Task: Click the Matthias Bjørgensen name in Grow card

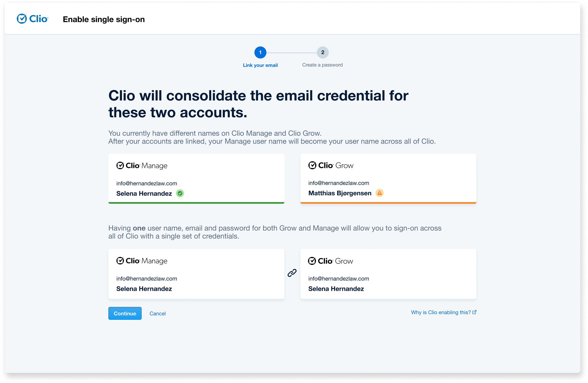Action: coord(340,193)
